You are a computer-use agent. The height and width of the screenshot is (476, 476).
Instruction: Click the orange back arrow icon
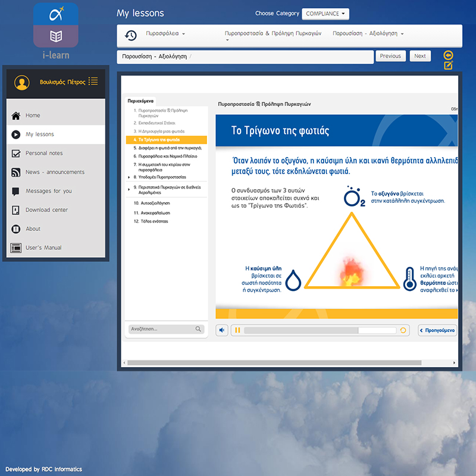(449, 55)
